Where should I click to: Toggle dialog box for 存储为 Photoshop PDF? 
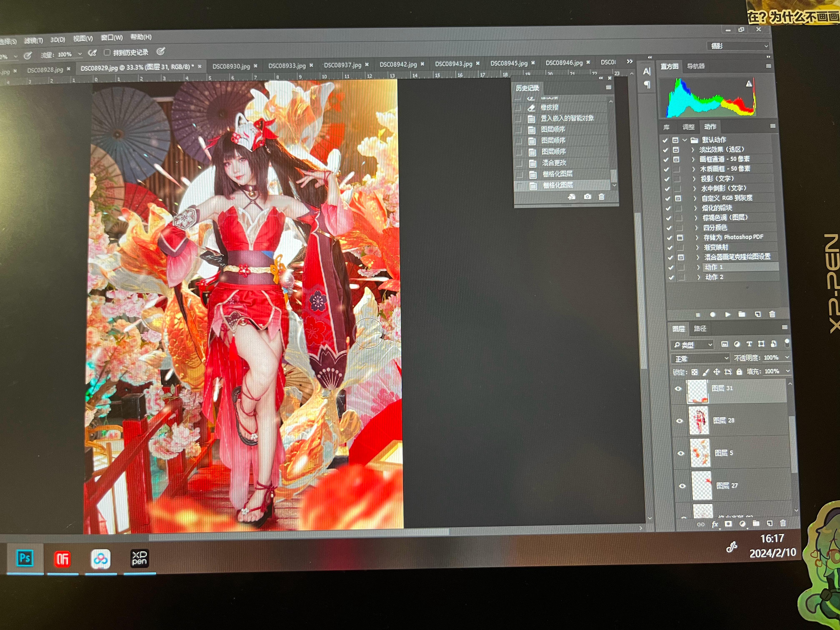click(x=680, y=238)
